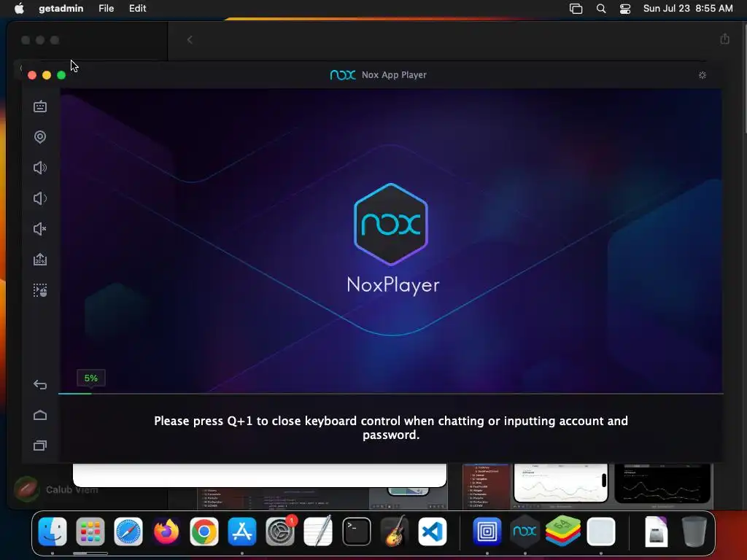Open the getadmin application menu
This screenshot has width=747, height=560.
61,8
